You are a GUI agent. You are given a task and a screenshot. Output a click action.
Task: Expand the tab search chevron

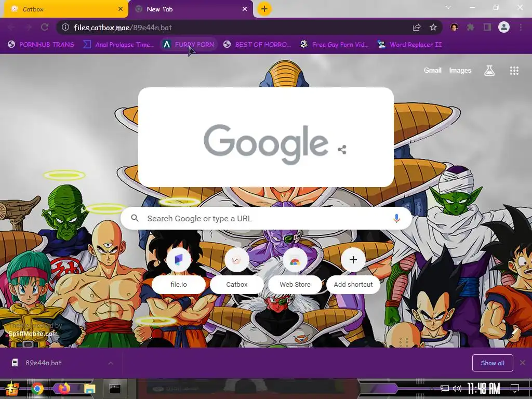(448, 7)
